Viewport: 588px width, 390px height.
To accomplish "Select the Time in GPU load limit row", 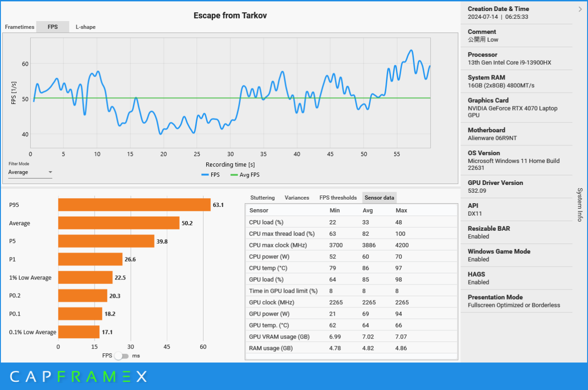I will click(351, 291).
